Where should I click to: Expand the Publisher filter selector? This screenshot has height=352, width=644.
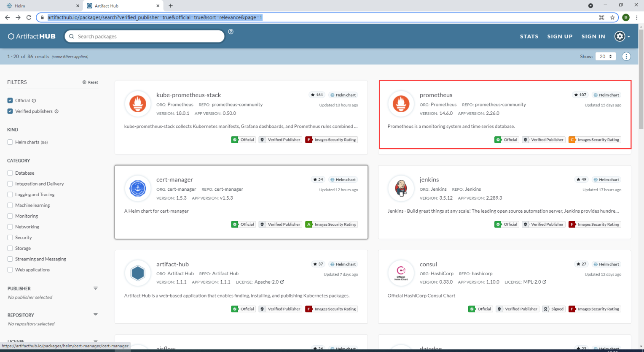tap(96, 288)
